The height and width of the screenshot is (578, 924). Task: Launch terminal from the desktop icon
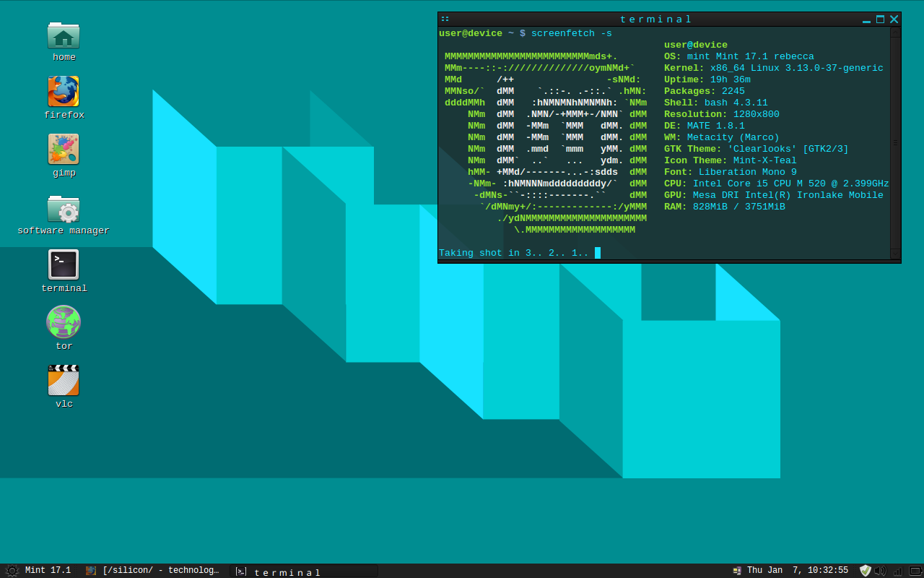point(64,264)
